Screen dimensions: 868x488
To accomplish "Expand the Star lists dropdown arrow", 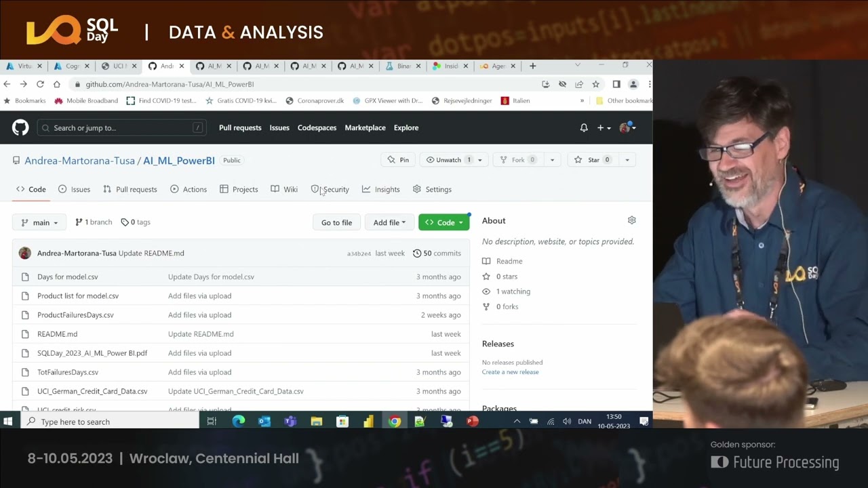I will pos(627,160).
